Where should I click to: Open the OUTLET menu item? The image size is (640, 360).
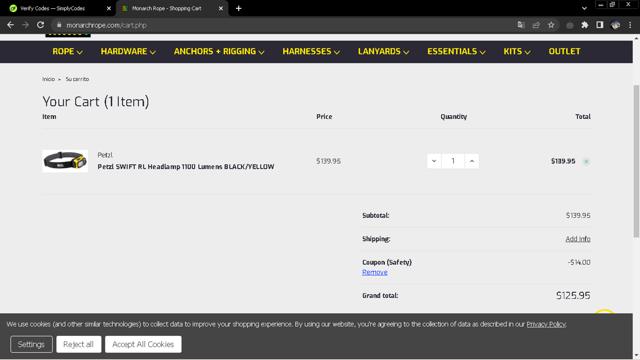tap(564, 51)
